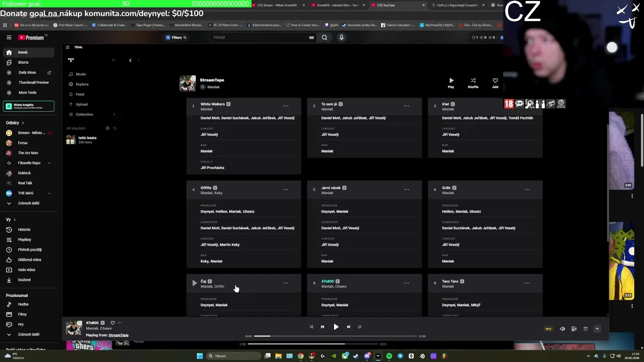Open options menu for Čaj track

286,283
